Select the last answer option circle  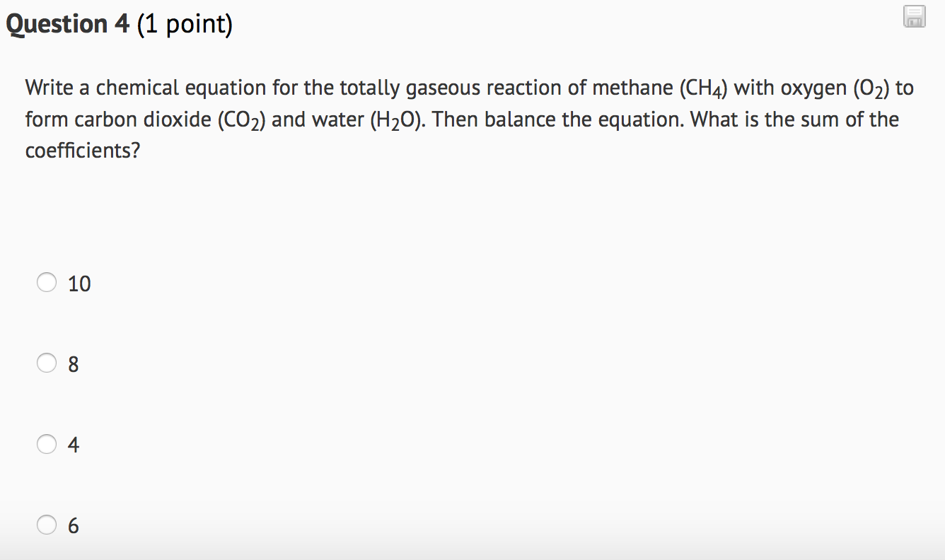(46, 525)
